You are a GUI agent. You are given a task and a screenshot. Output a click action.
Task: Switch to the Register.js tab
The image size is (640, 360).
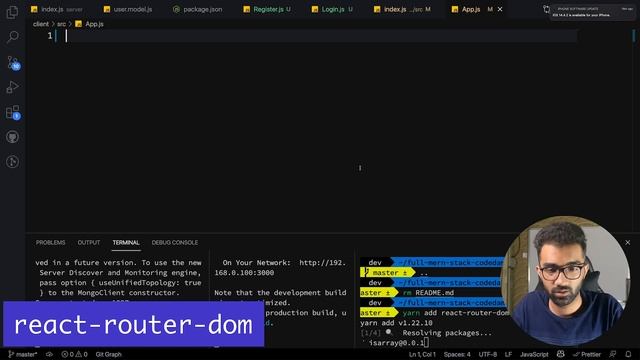(267, 9)
